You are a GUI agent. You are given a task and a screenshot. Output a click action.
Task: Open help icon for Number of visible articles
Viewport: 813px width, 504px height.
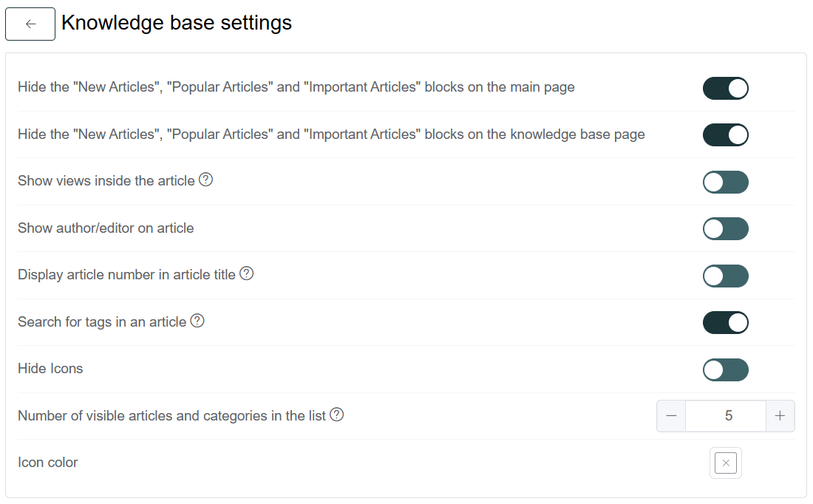(x=336, y=415)
